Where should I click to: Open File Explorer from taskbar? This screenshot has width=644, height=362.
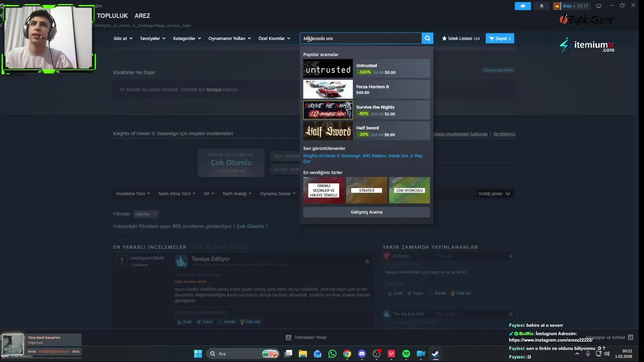[x=303, y=353]
